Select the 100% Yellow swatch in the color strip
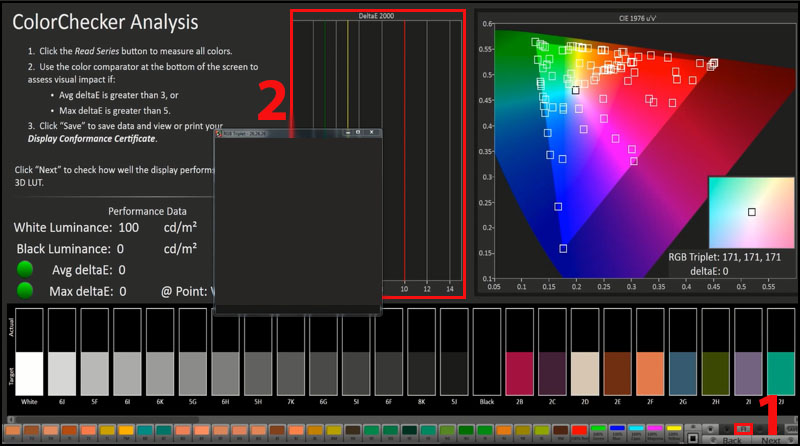 pyautogui.click(x=674, y=432)
